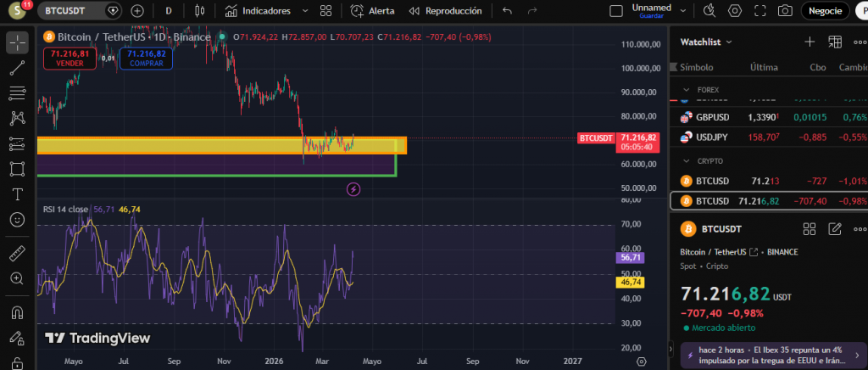Click the red VENDER sell button
This screenshot has height=370, width=868.
(x=70, y=59)
